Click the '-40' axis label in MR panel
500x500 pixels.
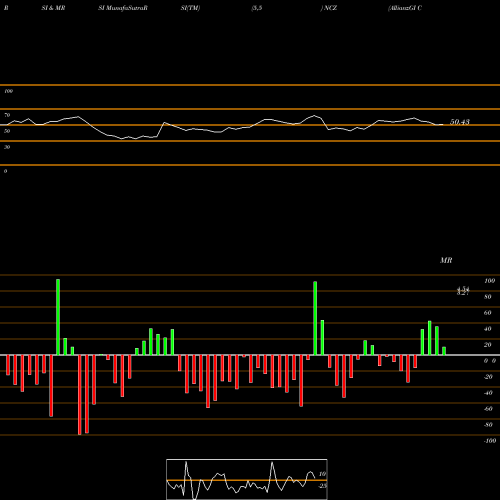click(x=488, y=393)
